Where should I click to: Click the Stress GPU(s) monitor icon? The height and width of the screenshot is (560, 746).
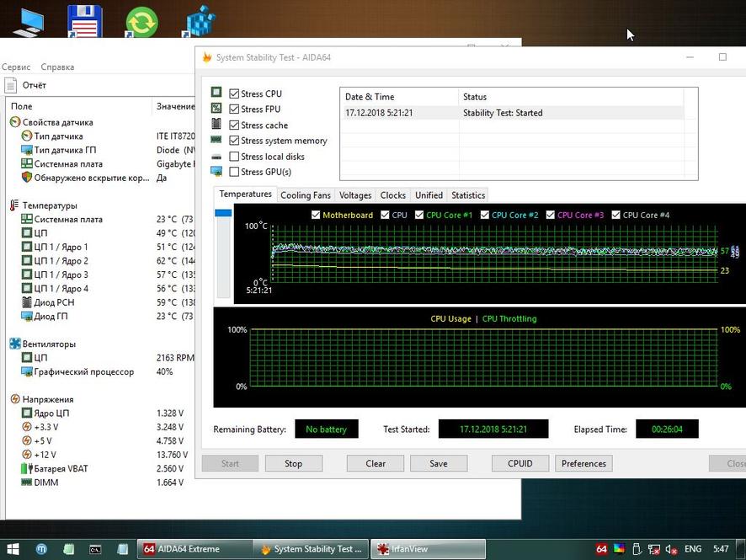click(x=216, y=171)
